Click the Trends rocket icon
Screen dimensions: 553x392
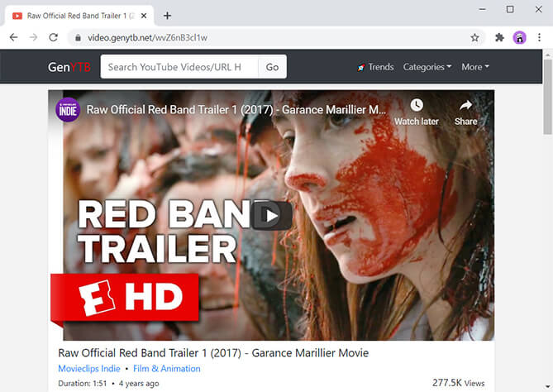tap(361, 67)
